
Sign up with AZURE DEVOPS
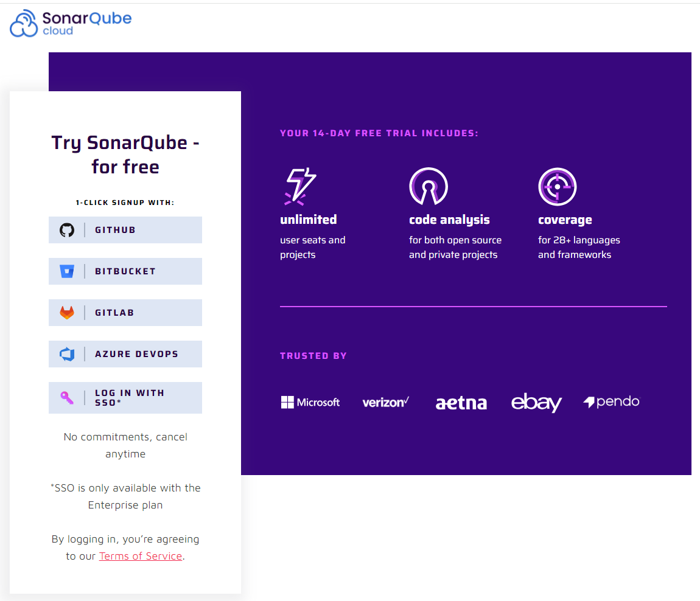[x=125, y=353]
